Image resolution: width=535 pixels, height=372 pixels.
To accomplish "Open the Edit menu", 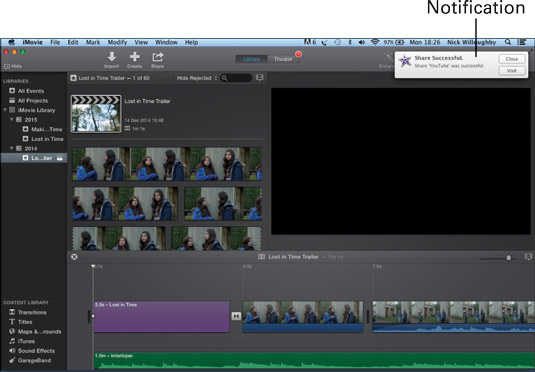I will [x=73, y=42].
